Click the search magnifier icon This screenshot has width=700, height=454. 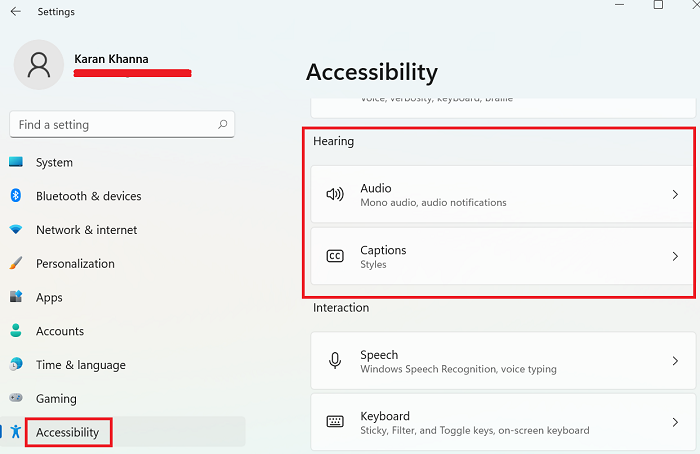click(x=223, y=125)
